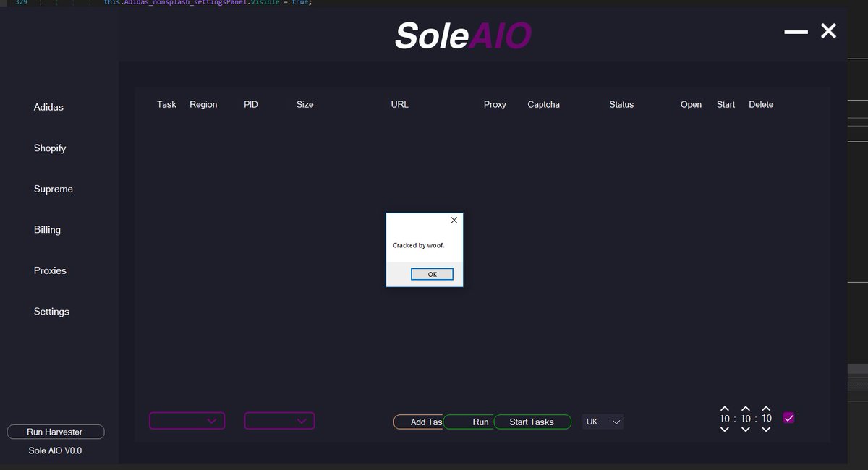Open the first purple-outlined dropdown
868x470 pixels.
(x=187, y=421)
